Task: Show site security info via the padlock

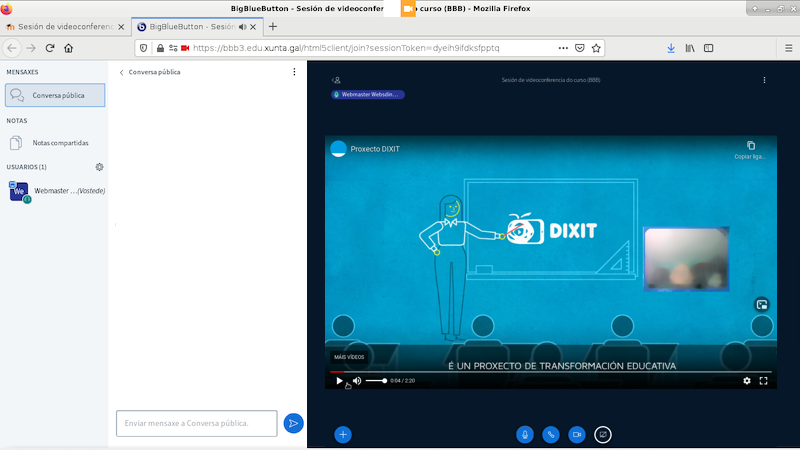Action: pos(160,48)
